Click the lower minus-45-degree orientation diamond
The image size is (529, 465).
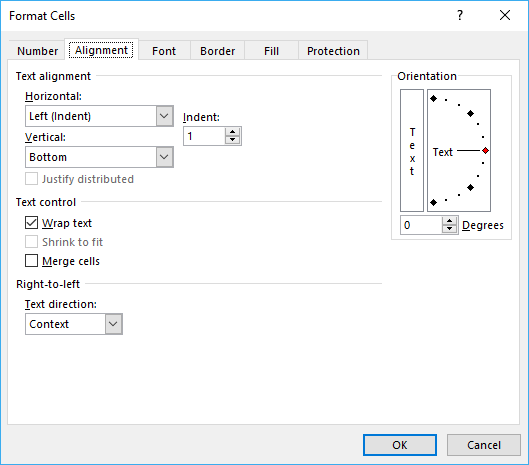470,188
